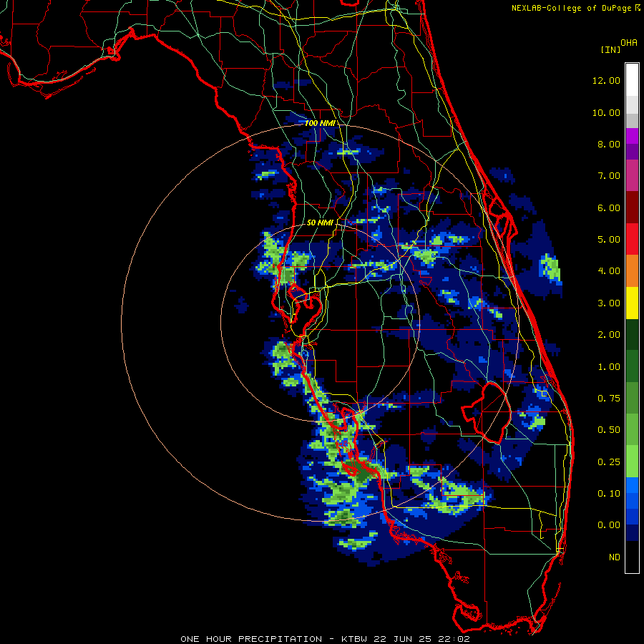This screenshot has height=644, width=644.
Task: Click the green rain cell offshore east coast
Action: [x=550, y=267]
